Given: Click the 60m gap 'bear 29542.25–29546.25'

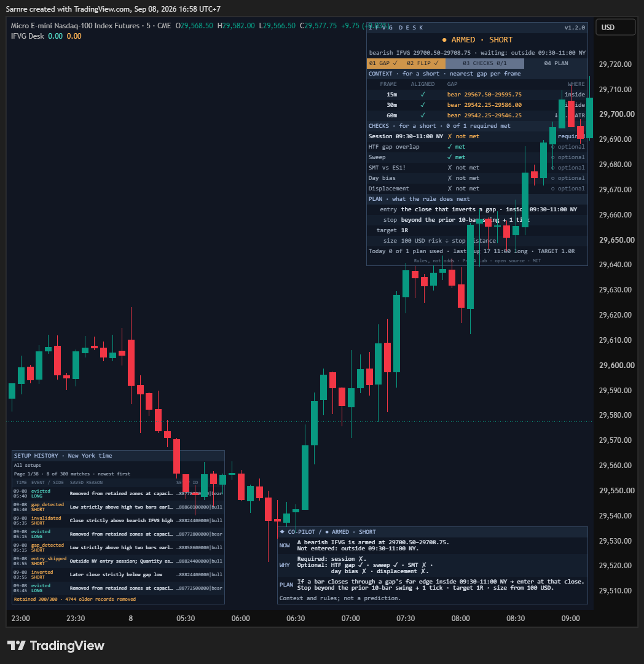Looking at the screenshot, I should point(484,115).
